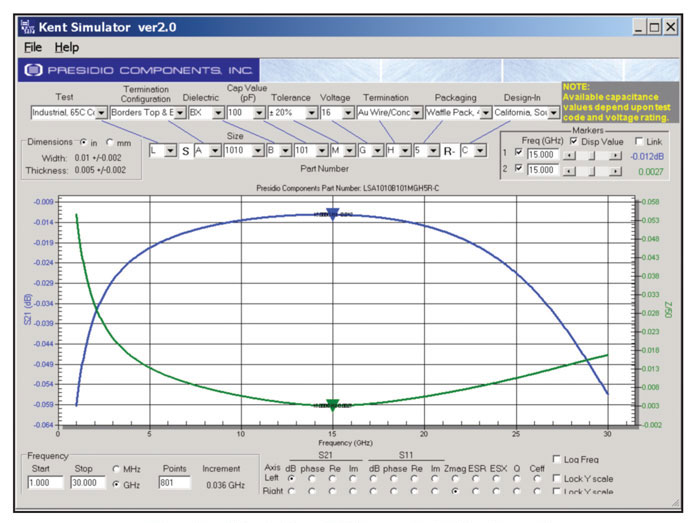Image resolution: width=700 pixels, height=523 pixels.
Task: Select left axis ESX radio
Action: tap(496, 479)
